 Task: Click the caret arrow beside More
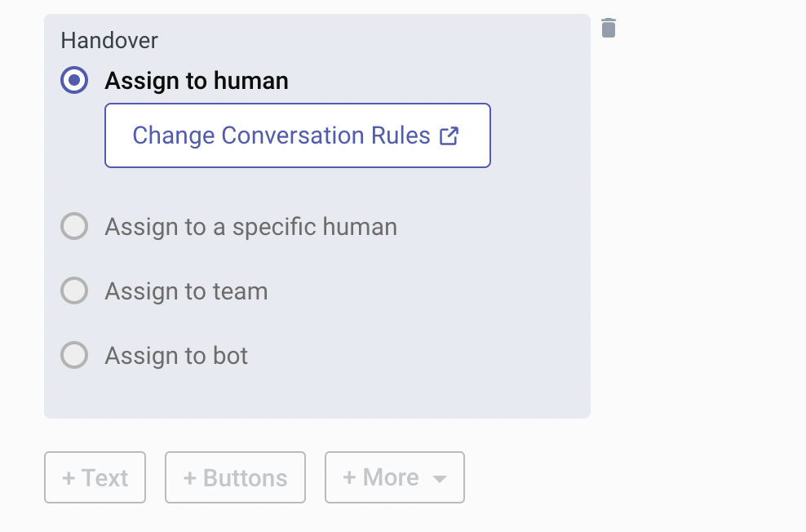440,479
